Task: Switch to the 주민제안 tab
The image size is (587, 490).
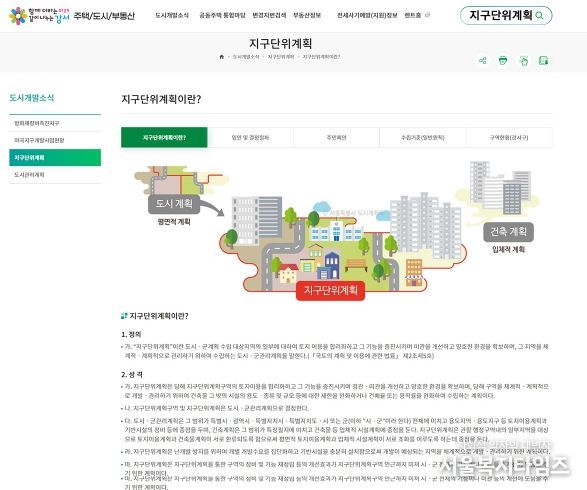Action: pos(337,137)
